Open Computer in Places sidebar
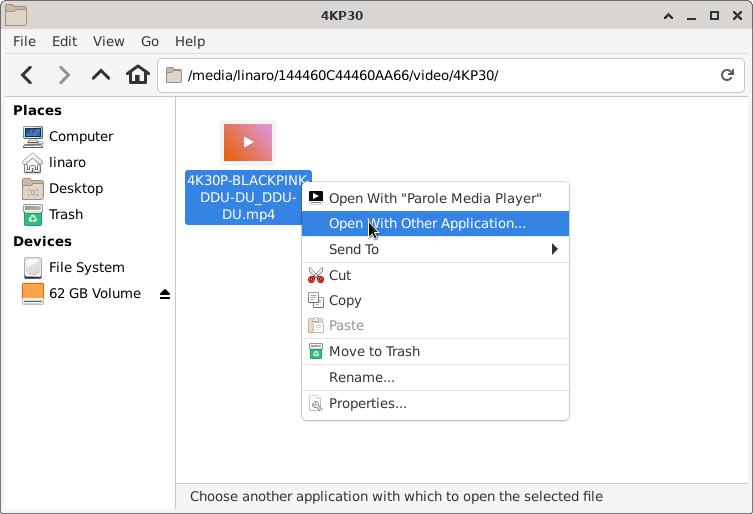This screenshot has width=753, height=514. [68, 136]
